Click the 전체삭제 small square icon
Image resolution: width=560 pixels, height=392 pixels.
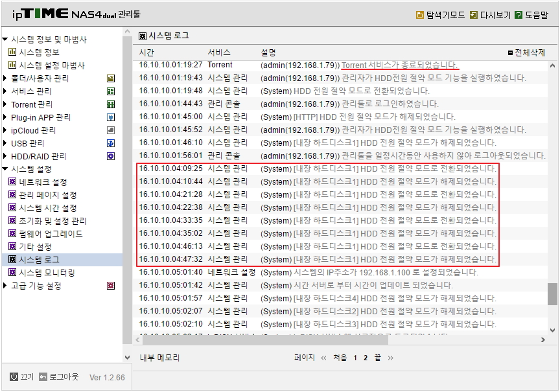click(x=510, y=53)
